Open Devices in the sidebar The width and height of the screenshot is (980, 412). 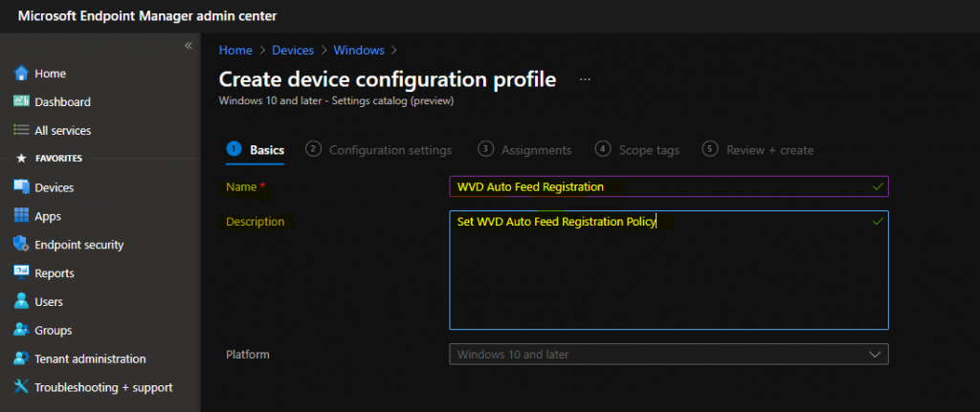tap(55, 187)
